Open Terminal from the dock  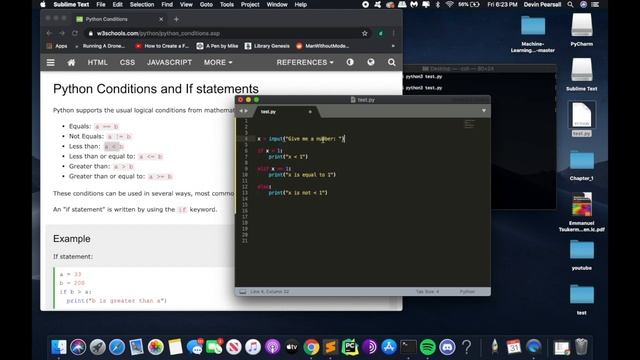pos(408,347)
